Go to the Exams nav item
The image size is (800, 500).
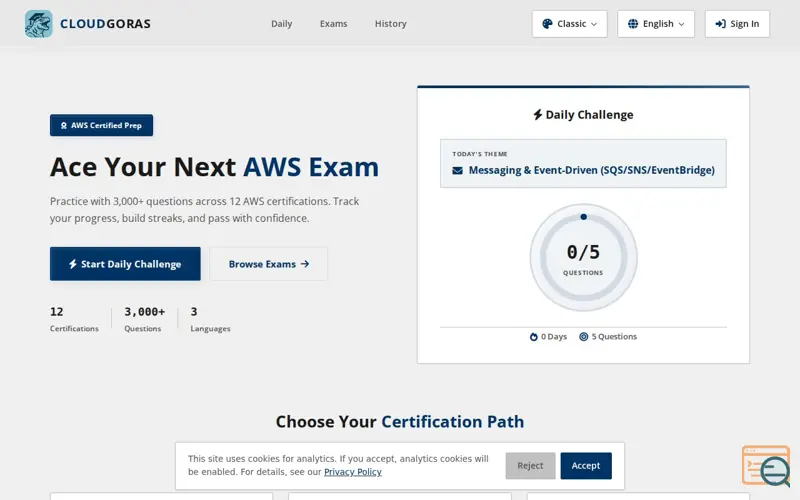point(333,23)
